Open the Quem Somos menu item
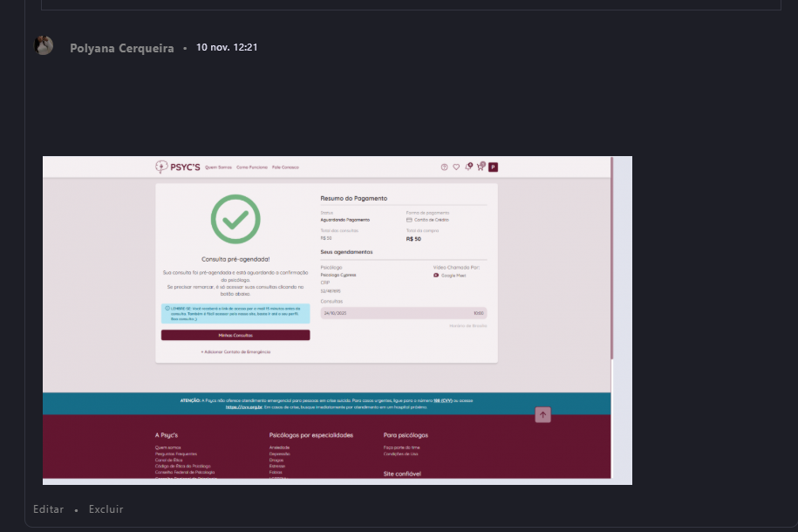Viewport: 798px width, 532px height. tap(217, 167)
